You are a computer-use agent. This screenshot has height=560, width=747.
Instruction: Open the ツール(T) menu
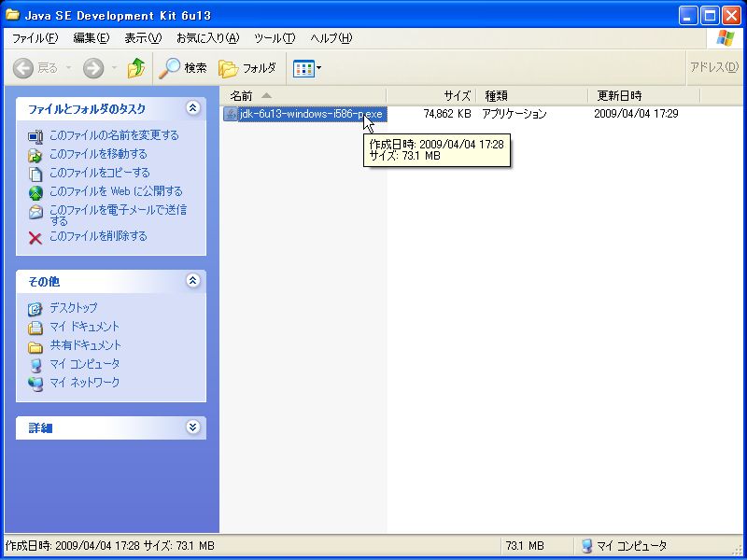(275, 38)
